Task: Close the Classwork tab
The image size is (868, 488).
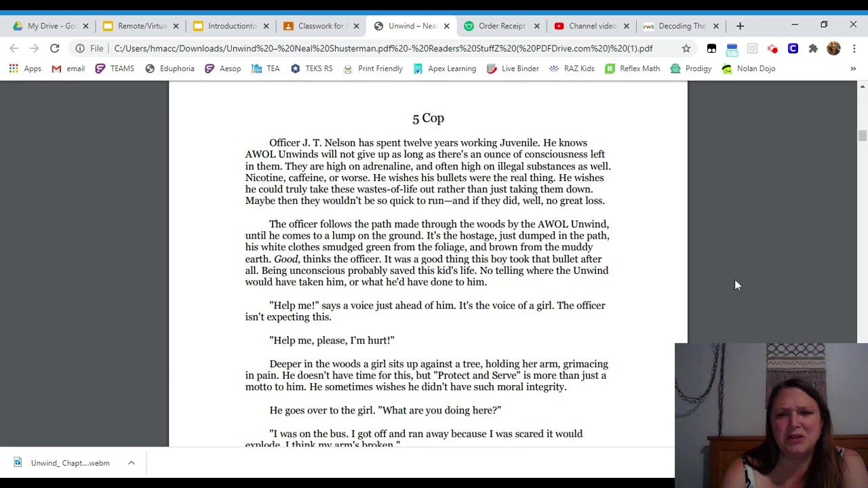Action: pyautogui.click(x=356, y=26)
